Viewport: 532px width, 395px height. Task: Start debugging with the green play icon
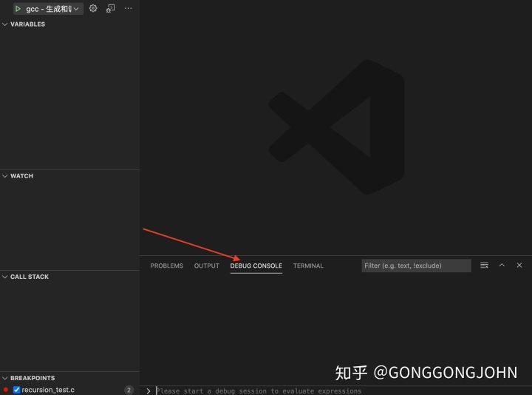(18, 9)
